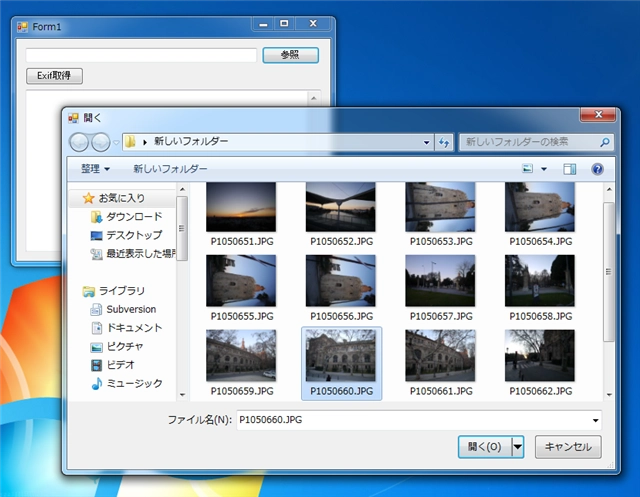Click the 最近表示した場所 icon

96,255
